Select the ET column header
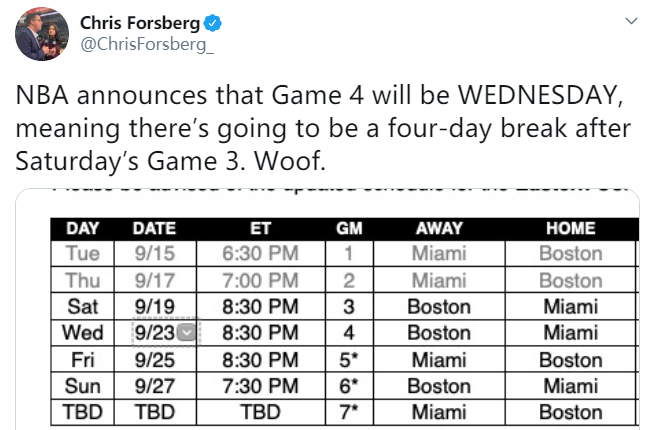The image size is (650, 430). tap(260, 228)
